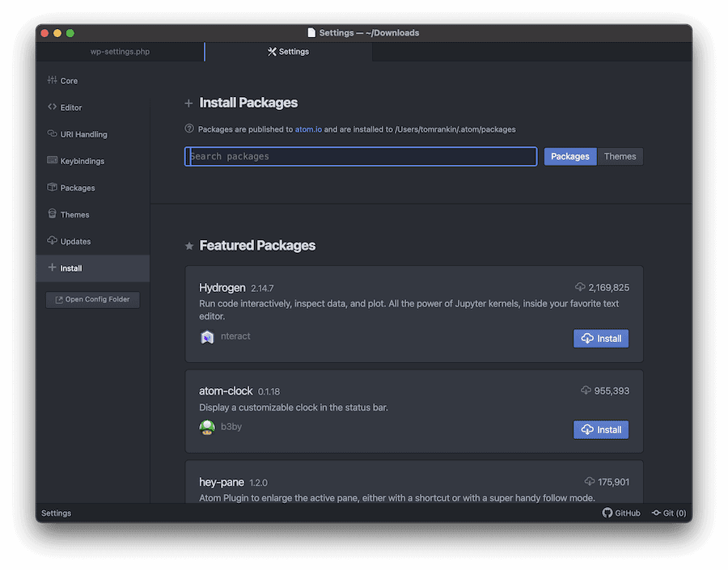This screenshot has height=570, width=728.
Task: Install the Hydrogen package
Action: click(x=601, y=338)
